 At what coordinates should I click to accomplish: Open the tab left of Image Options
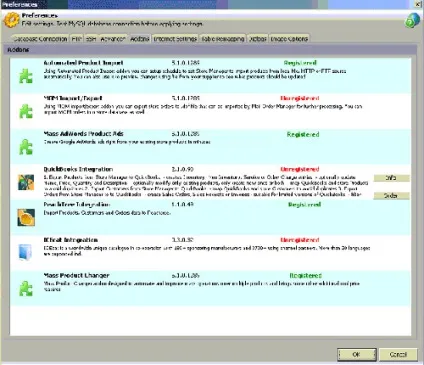258,39
